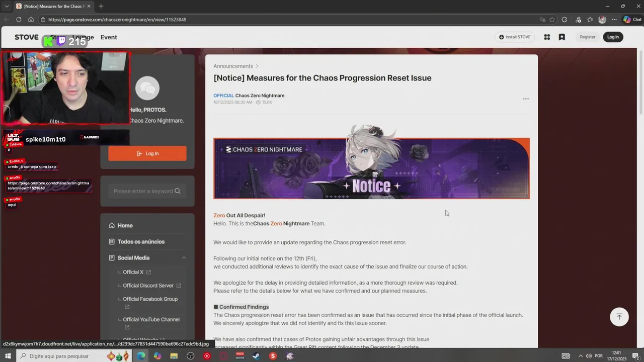644x362 pixels.
Task: Reload the page with refresh icon
Action: coord(19,20)
